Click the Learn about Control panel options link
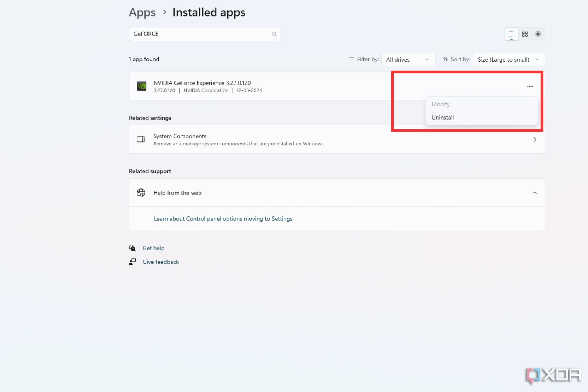This screenshot has width=588, height=392. 223,218
